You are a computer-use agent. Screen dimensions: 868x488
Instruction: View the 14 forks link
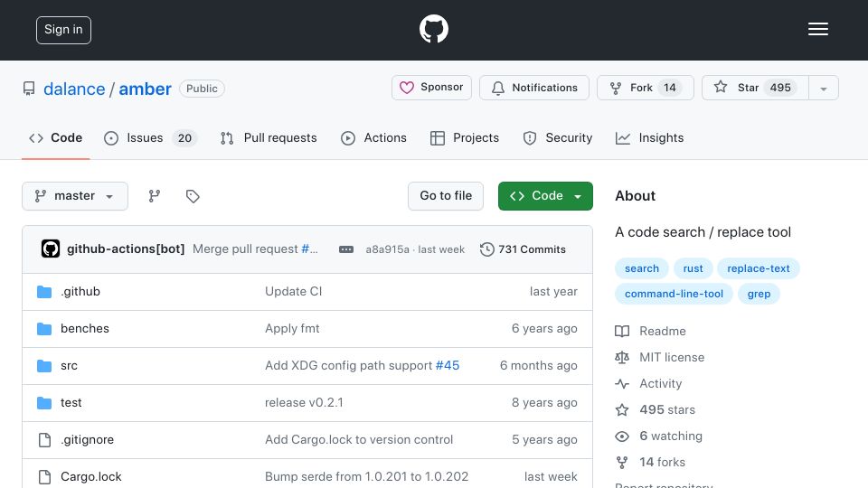(x=650, y=462)
